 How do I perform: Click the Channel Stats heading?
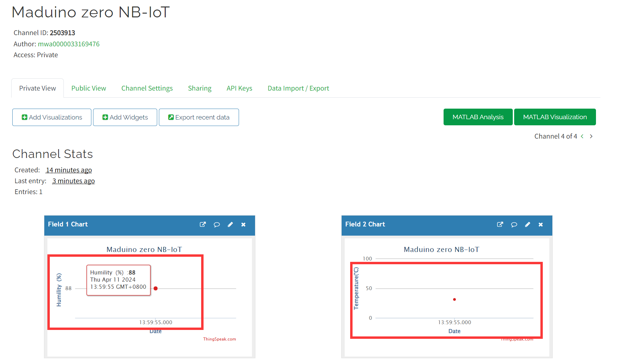pyautogui.click(x=53, y=154)
